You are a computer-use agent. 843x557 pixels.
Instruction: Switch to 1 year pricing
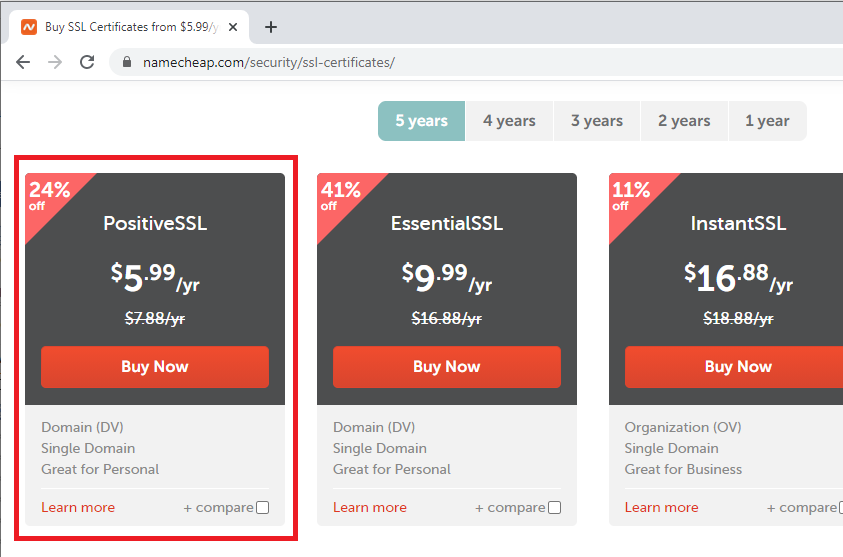767,121
